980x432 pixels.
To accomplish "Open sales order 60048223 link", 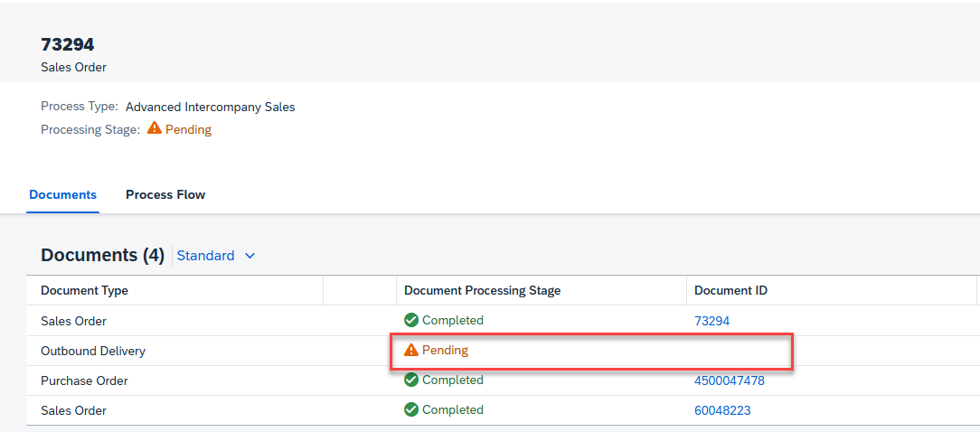I will pos(722,410).
